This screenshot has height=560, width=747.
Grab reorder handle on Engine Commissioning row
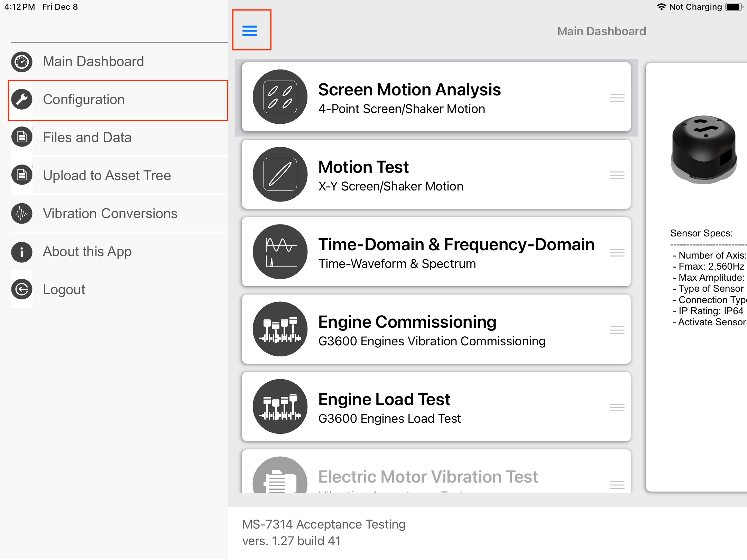(617, 330)
